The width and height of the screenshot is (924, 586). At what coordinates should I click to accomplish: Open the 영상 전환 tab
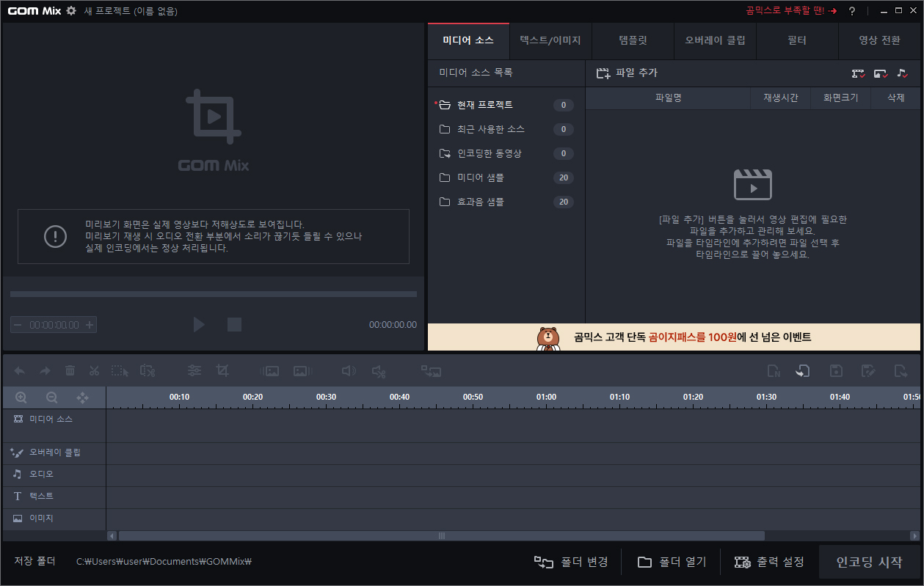(x=879, y=41)
